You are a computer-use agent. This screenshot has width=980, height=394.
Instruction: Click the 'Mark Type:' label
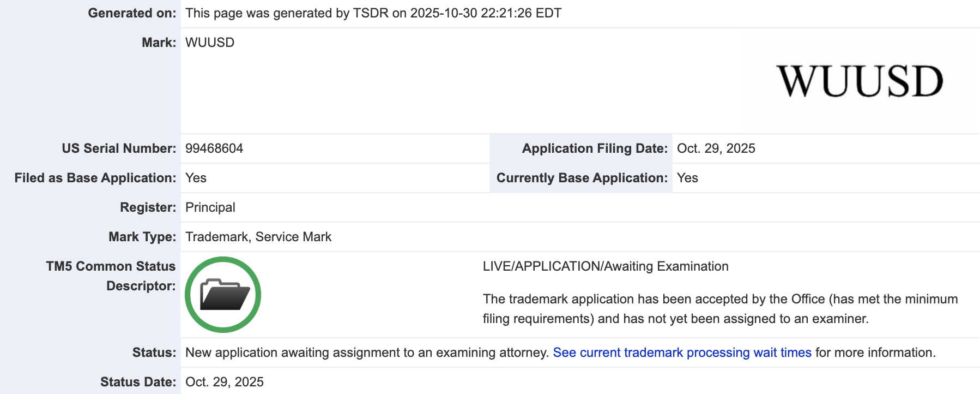[x=142, y=237]
